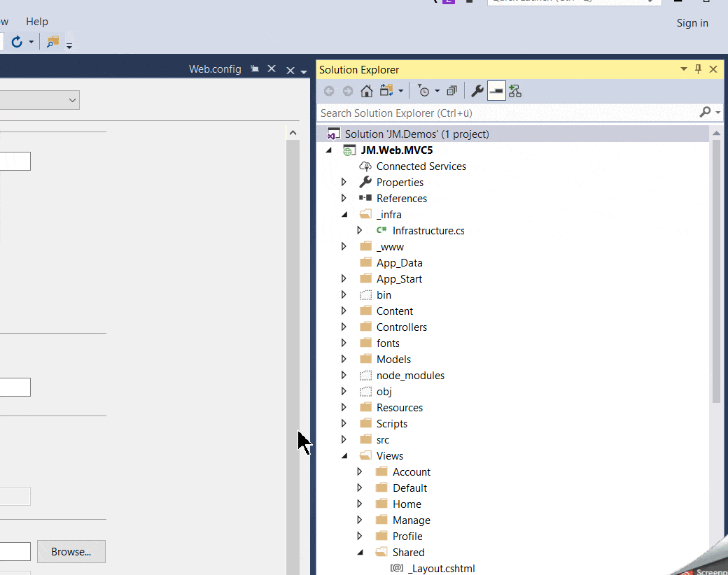Select the Default folder under Views
The image size is (728, 575).
409,488
